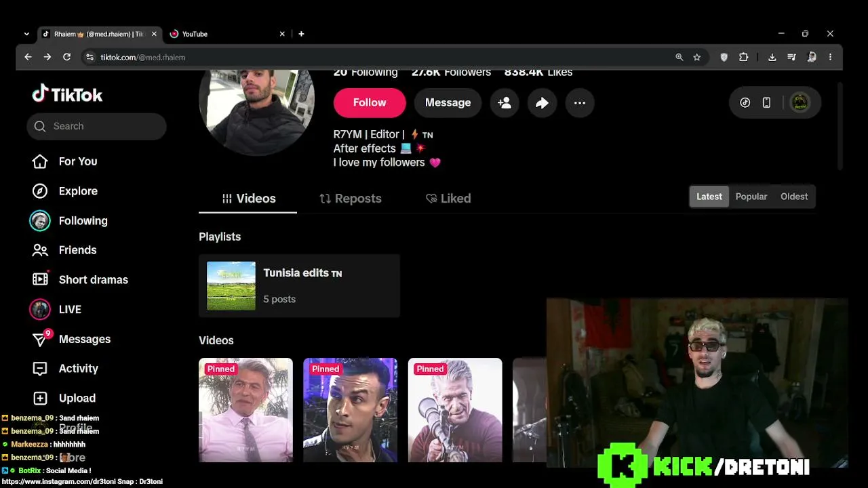The height and width of the screenshot is (488, 868).
Task: Open the shield extension icon
Action: [x=724, y=57]
